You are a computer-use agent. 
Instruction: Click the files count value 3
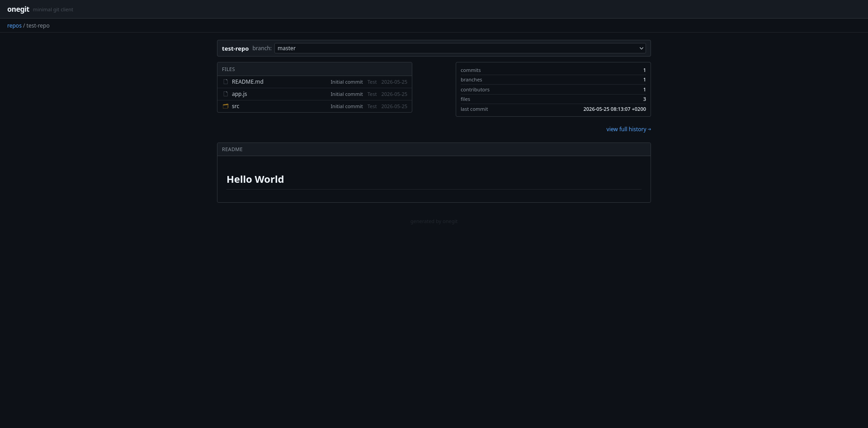[644, 99]
